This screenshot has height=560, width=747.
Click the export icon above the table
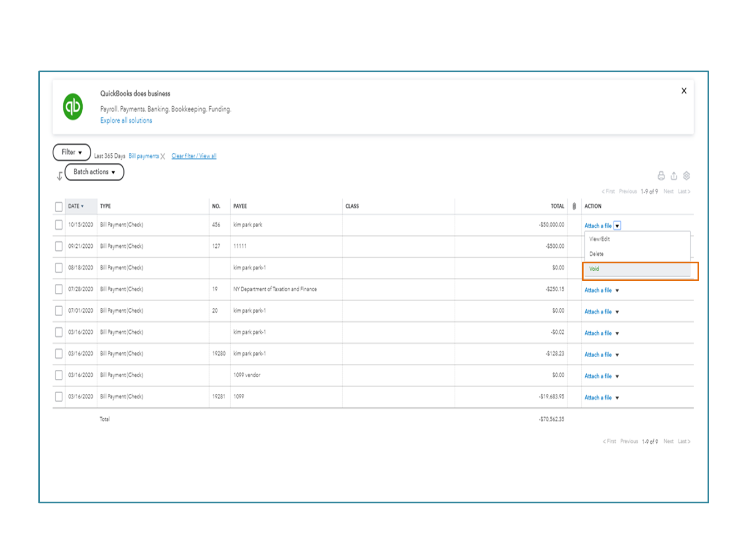(x=674, y=176)
